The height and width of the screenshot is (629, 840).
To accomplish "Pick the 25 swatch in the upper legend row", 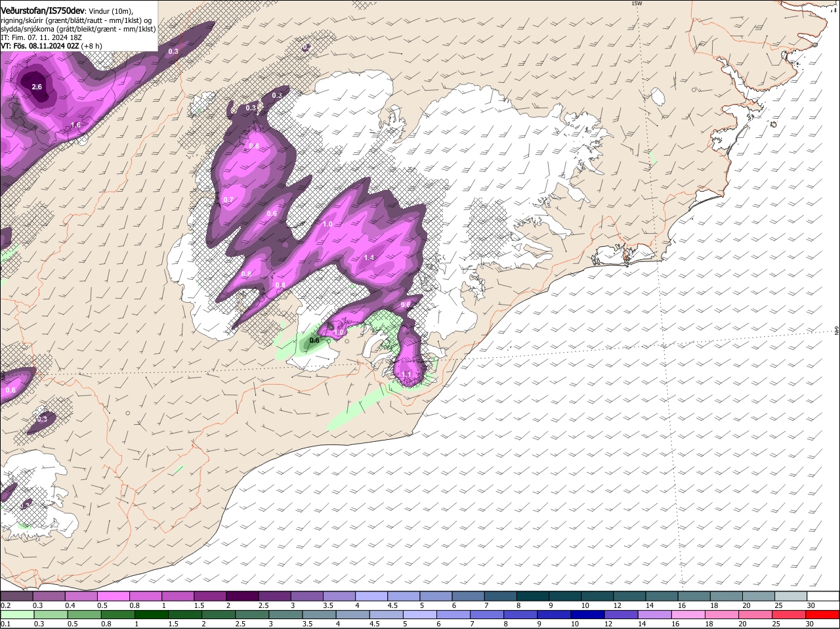I will tap(791, 596).
